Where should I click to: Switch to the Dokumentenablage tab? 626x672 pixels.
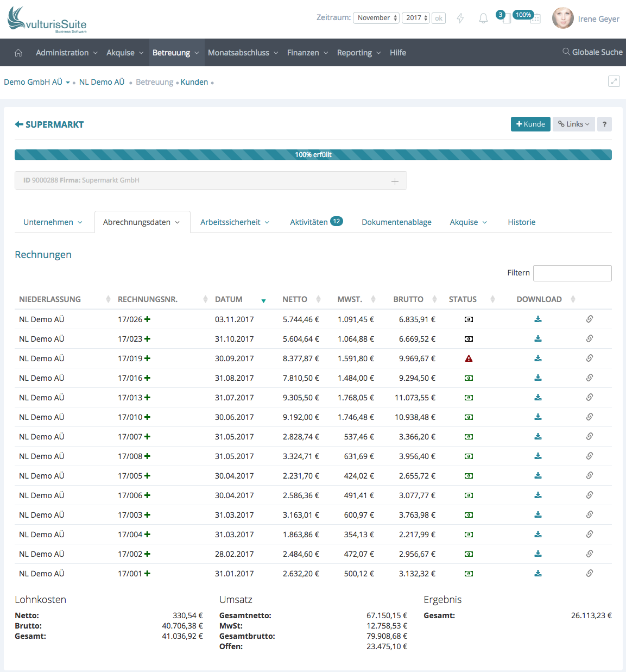396,222
